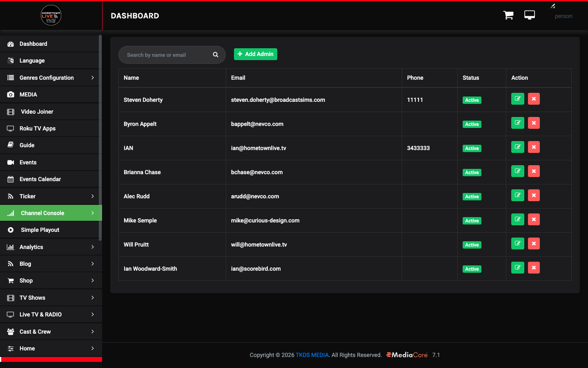Click Steven Doherty's Active status badge
Image resolution: width=588 pixels, height=368 pixels.
(472, 100)
